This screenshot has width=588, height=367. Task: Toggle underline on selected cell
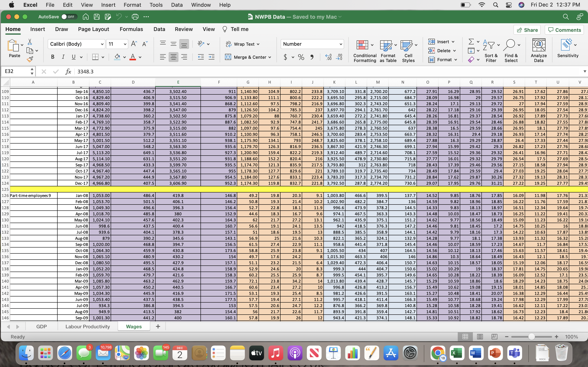coord(74,57)
